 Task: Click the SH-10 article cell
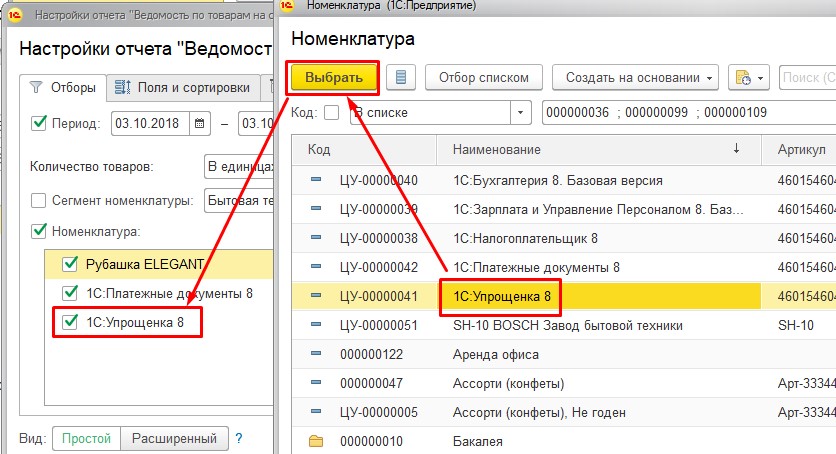click(x=795, y=325)
